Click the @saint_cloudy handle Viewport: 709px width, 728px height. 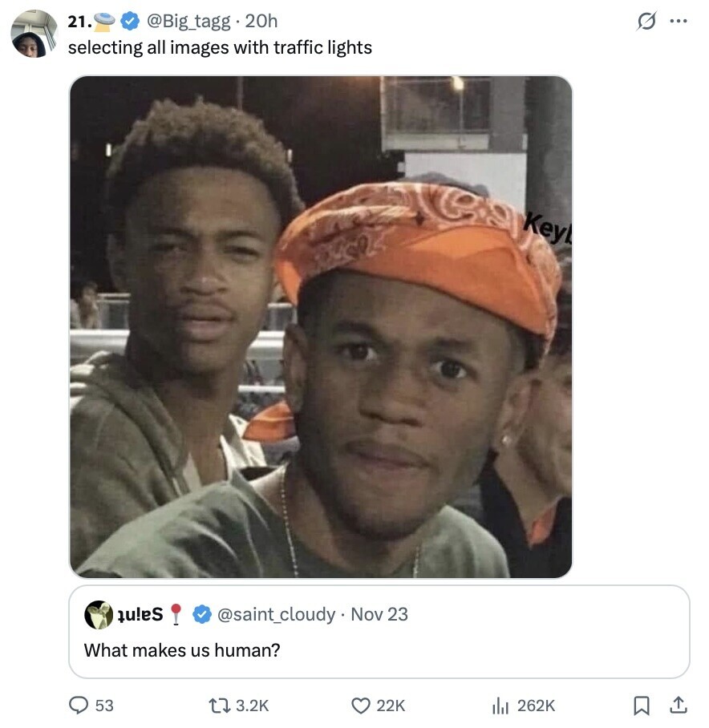276,614
